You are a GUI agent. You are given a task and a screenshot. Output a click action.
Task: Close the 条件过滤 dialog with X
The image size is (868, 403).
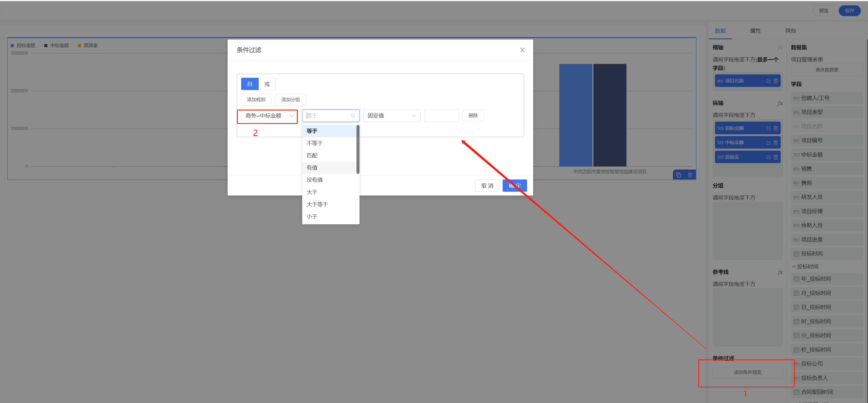click(x=522, y=50)
